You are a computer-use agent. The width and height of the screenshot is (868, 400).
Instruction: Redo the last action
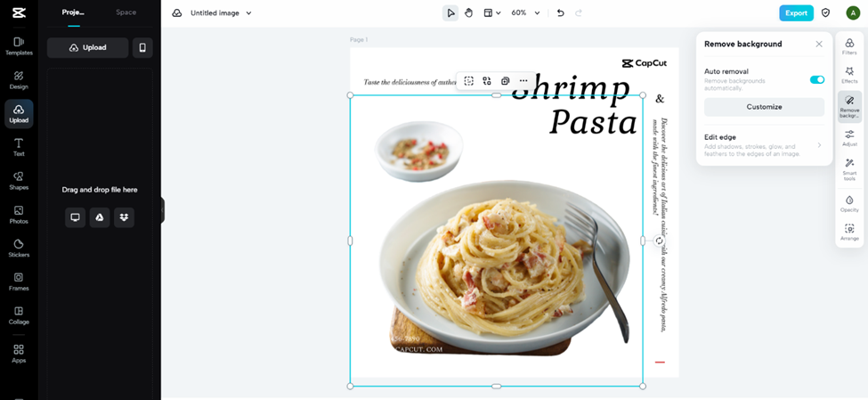[x=579, y=12]
